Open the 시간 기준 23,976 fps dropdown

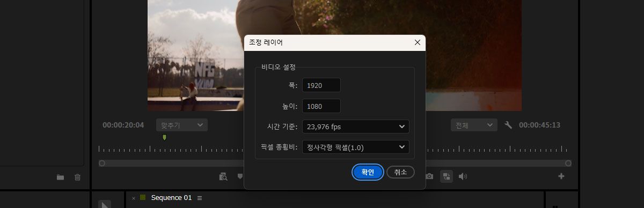356,127
